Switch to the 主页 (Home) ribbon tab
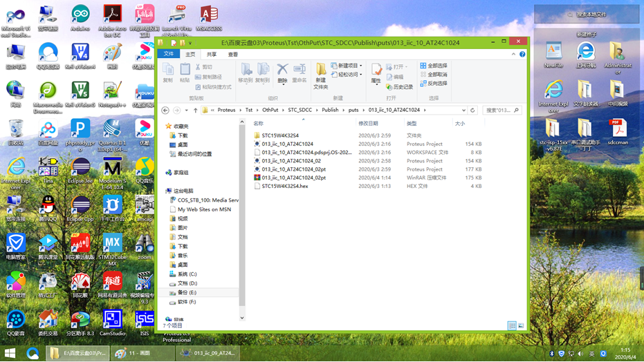 [x=190, y=54]
